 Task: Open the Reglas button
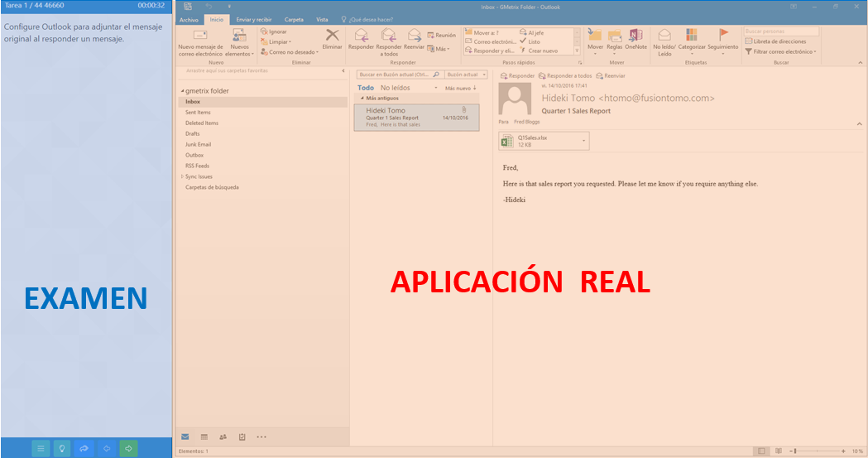pos(615,41)
